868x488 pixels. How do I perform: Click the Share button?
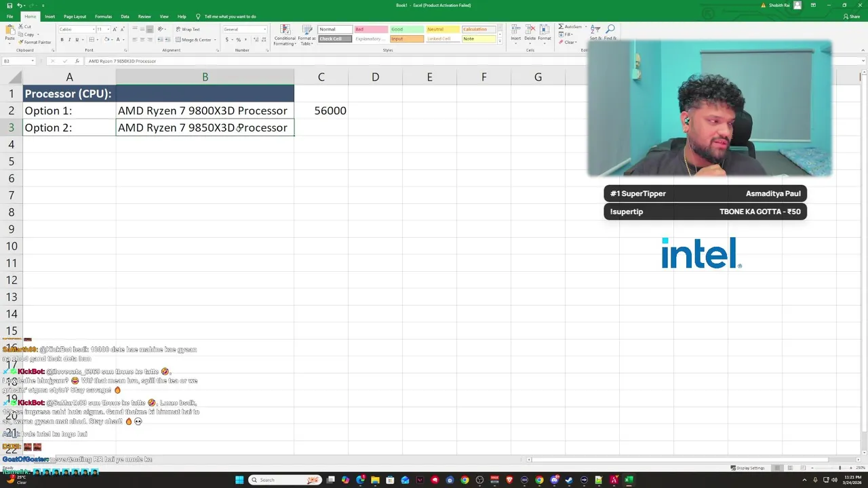tap(851, 16)
